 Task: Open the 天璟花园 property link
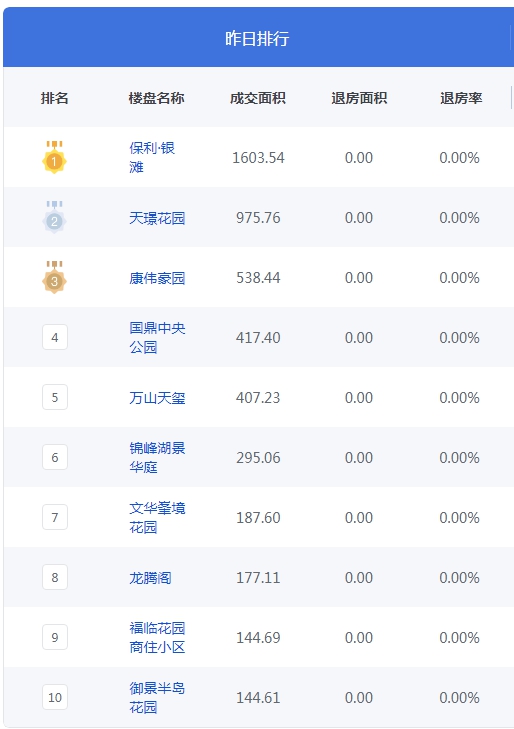[157, 218]
